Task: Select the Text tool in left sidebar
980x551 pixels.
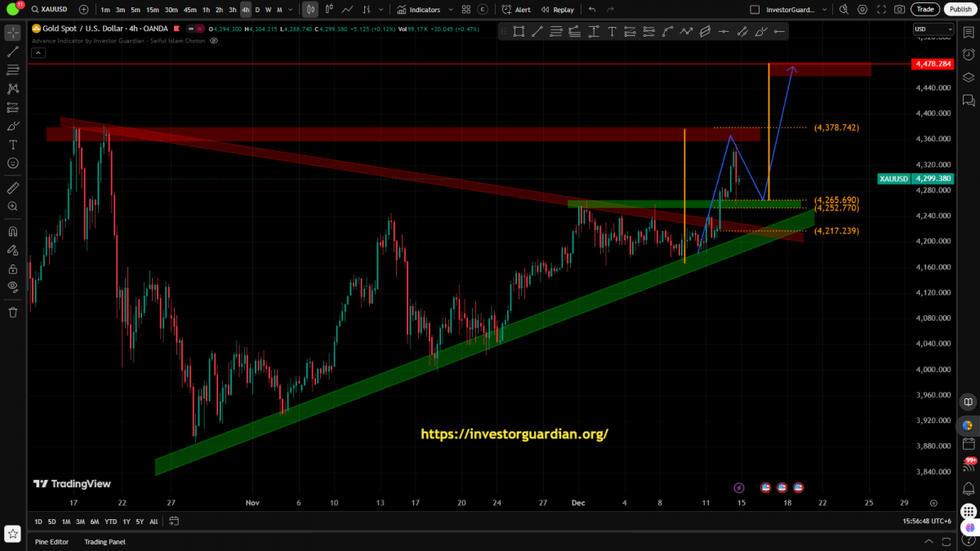Action: [x=12, y=144]
